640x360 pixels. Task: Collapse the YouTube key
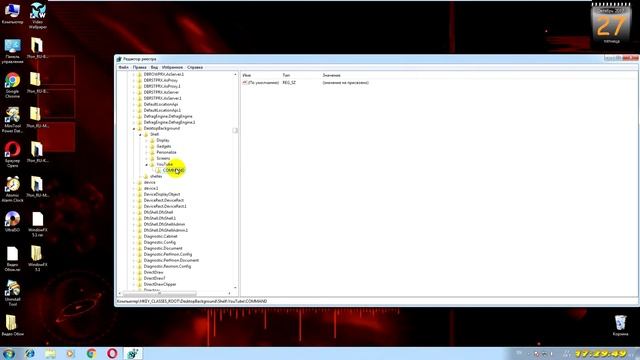click(147, 164)
